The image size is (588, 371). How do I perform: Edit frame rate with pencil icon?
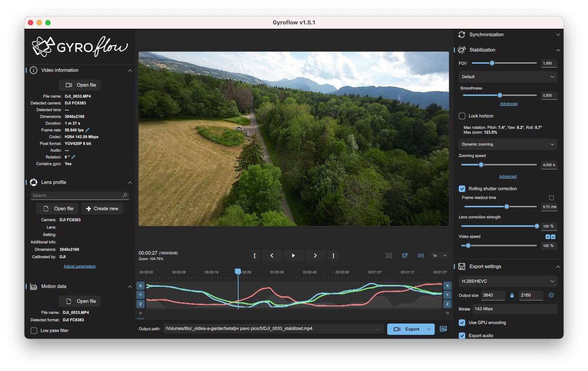[88, 130]
